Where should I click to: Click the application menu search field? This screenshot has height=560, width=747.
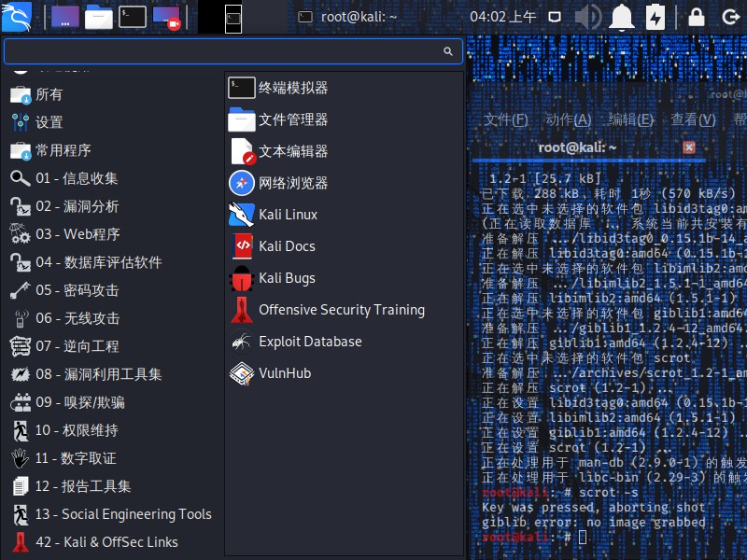pyautogui.click(x=233, y=51)
